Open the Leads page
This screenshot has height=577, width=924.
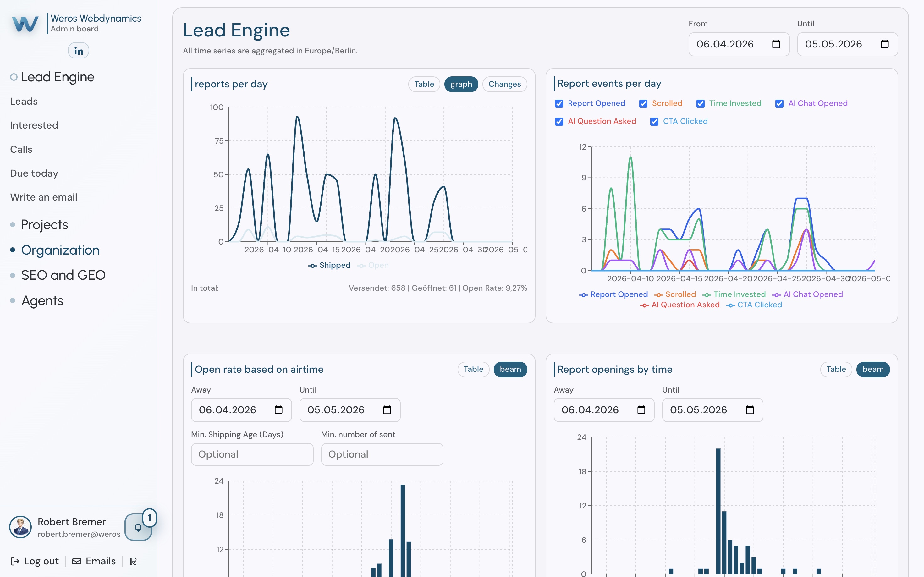click(x=24, y=102)
